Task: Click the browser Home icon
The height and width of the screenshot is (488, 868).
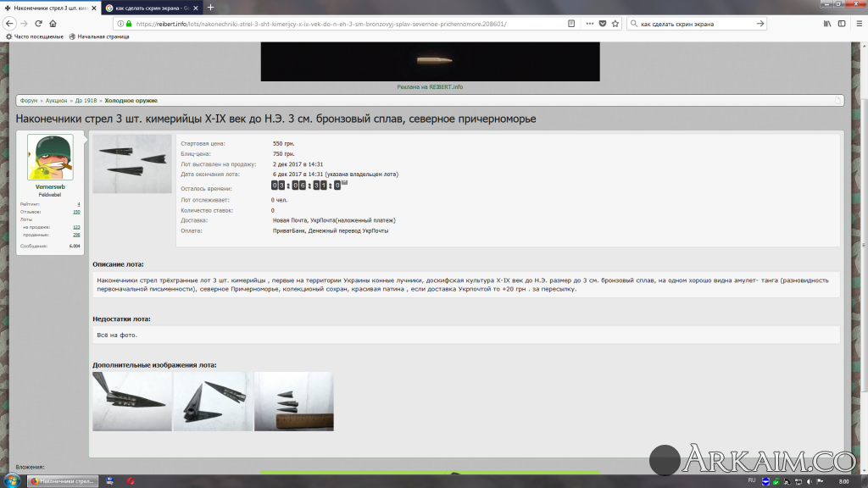Action: [53, 24]
